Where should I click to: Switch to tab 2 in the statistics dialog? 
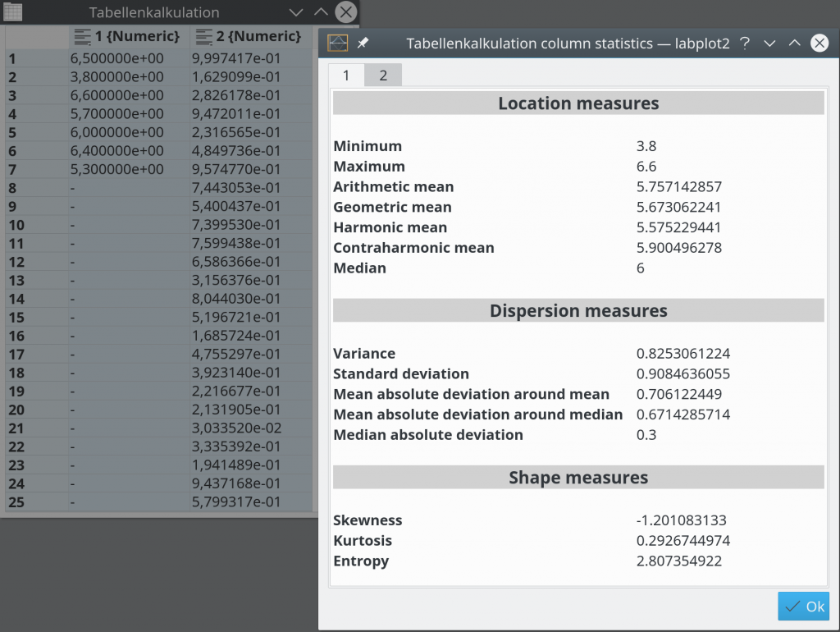tap(382, 74)
